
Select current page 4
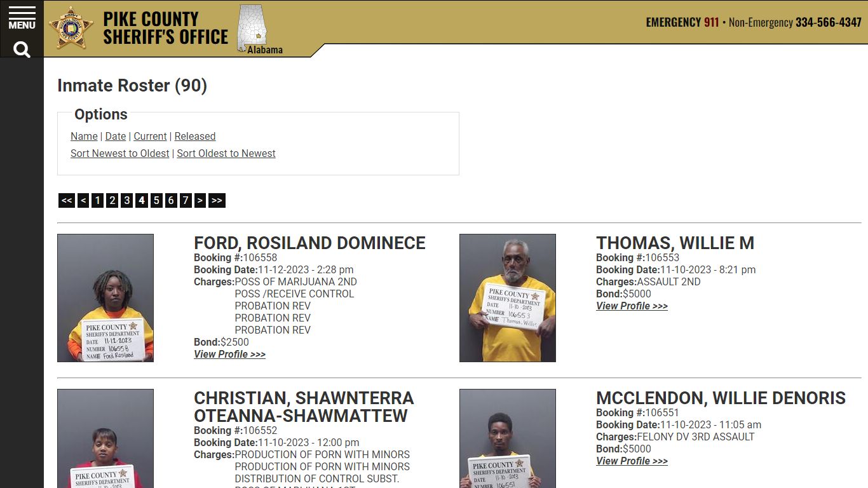click(x=141, y=201)
